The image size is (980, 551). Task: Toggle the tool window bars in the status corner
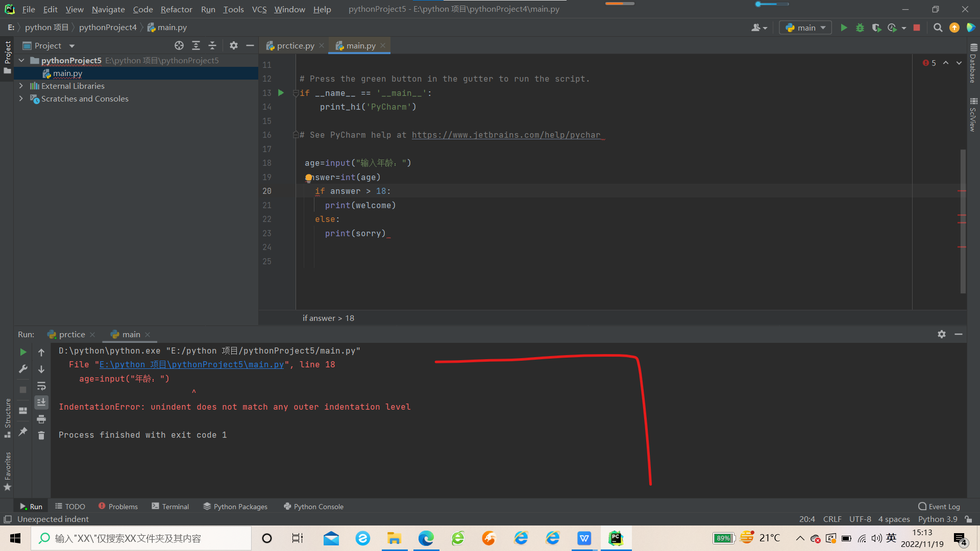pos(8,519)
